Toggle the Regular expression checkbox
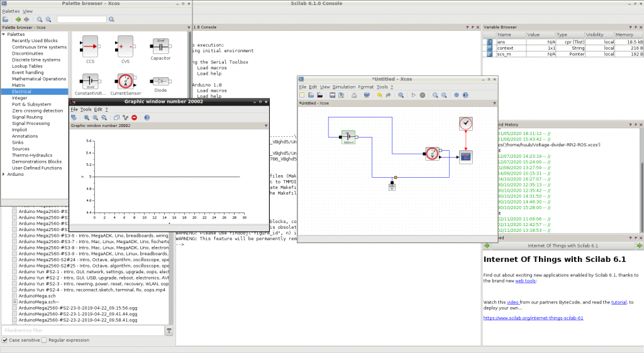Viewport: 644px width, 353px height. (45, 340)
